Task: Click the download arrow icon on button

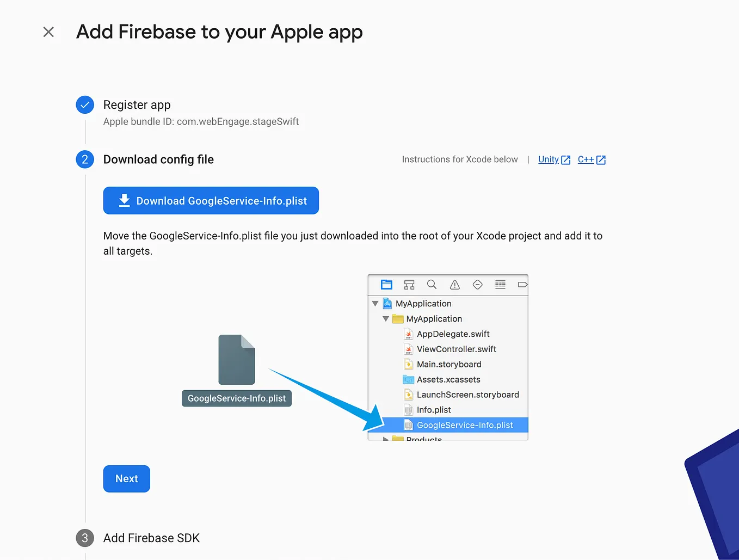Action: (x=125, y=201)
